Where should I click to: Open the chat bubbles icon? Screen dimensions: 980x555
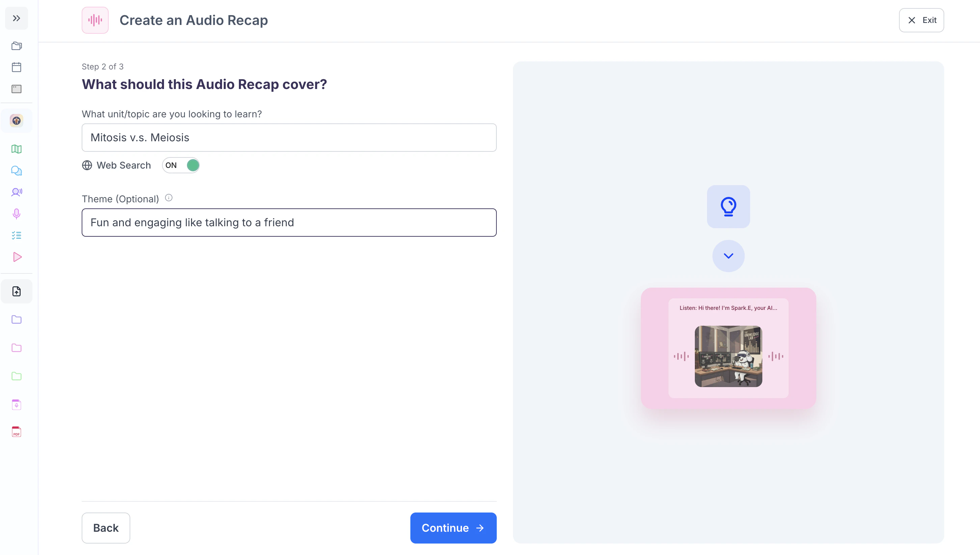click(x=17, y=170)
